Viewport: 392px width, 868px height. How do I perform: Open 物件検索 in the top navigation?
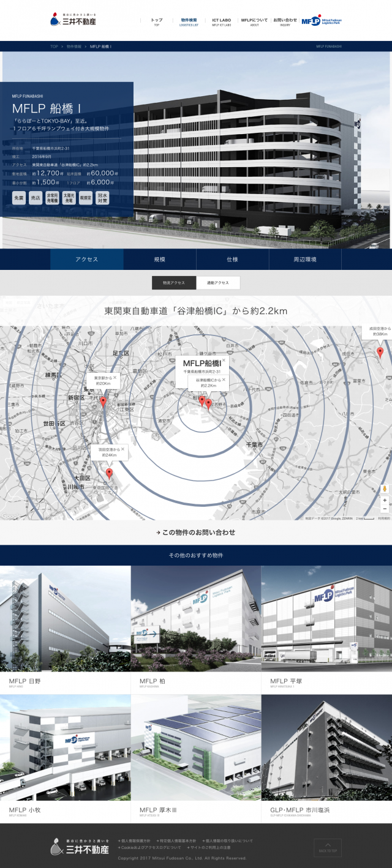tap(189, 21)
